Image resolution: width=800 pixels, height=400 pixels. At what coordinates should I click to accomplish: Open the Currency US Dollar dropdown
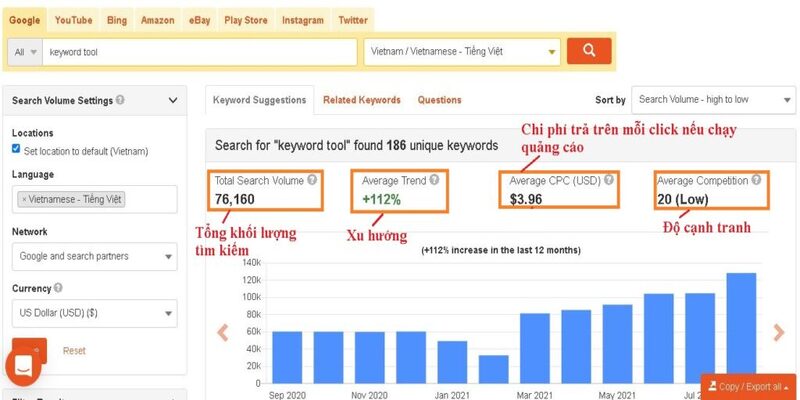coord(94,313)
